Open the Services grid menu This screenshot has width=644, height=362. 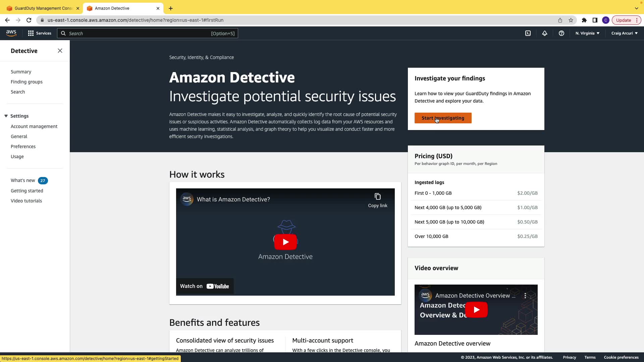[40, 33]
